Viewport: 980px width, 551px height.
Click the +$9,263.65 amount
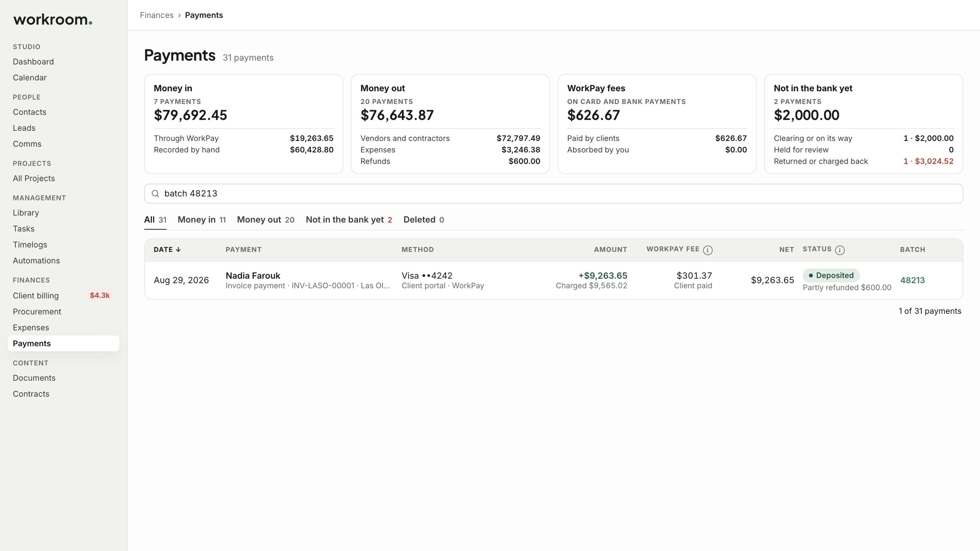(603, 275)
